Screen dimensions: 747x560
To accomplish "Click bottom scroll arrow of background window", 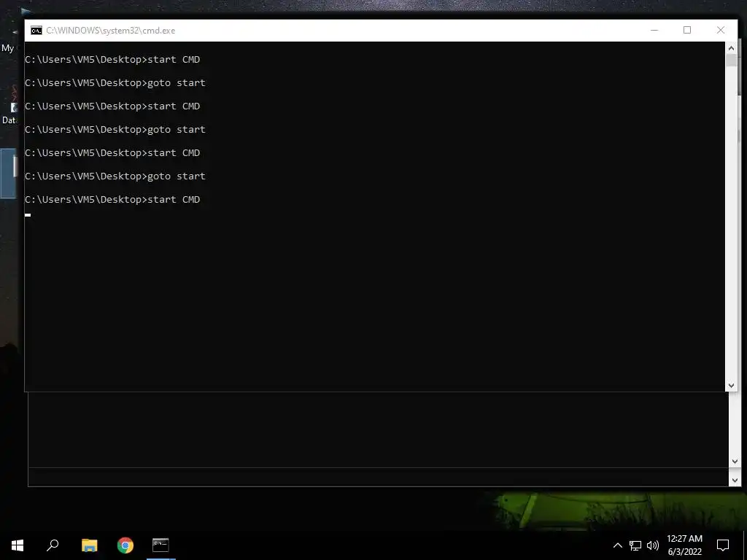I will point(735,481).
